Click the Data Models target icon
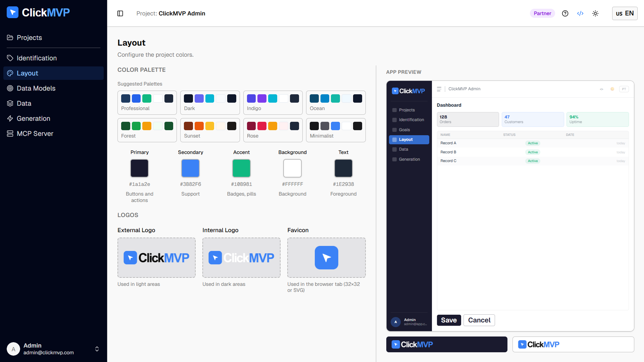This screenshot has height=362, width=644. (x=10, y=88)
